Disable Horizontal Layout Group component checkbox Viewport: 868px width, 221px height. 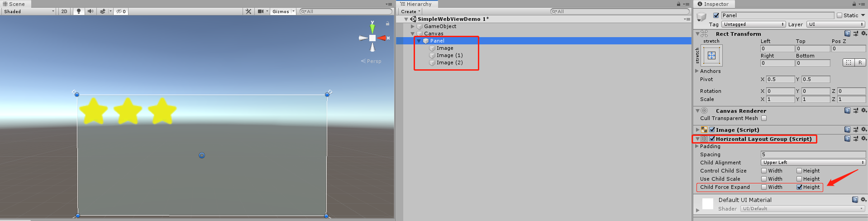point(712,139)
